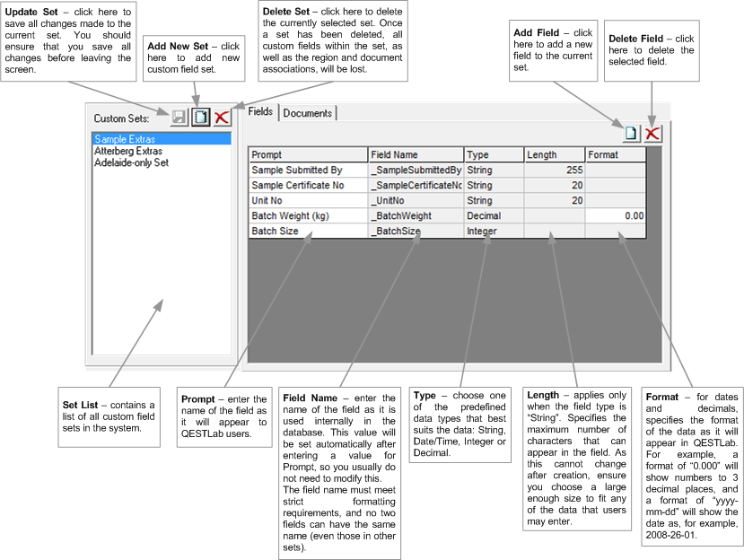
Task: Click the Prompt column header
Action: tap(308, 155)
